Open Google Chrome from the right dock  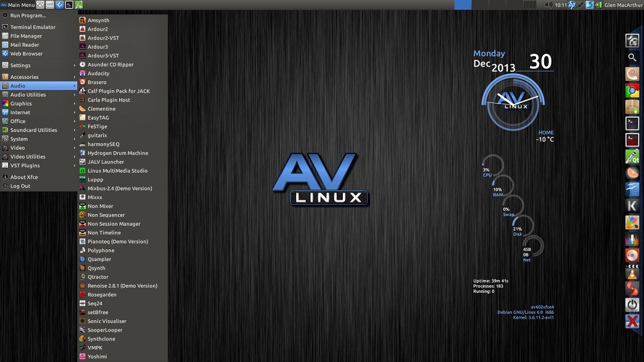coord(632,88)
